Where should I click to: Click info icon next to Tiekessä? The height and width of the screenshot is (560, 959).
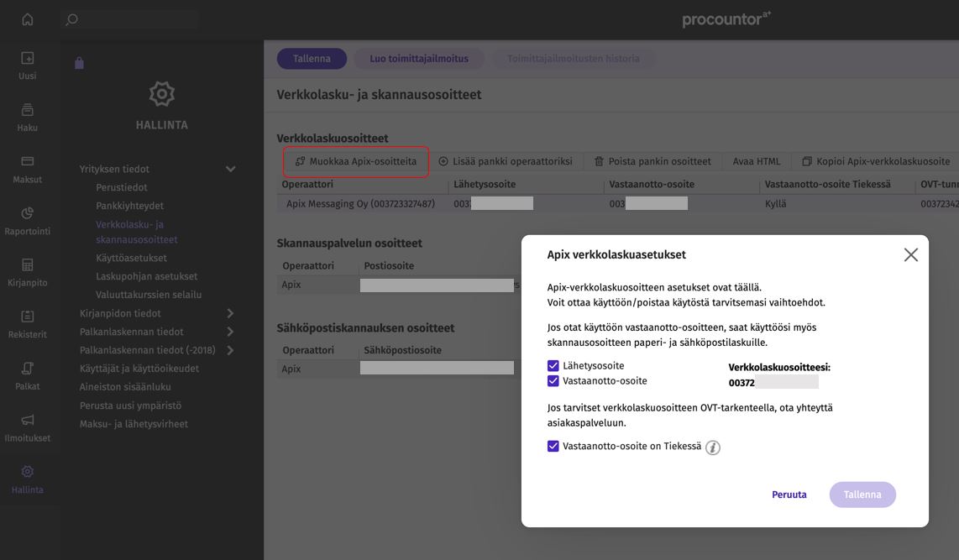[x=712, y=447]
